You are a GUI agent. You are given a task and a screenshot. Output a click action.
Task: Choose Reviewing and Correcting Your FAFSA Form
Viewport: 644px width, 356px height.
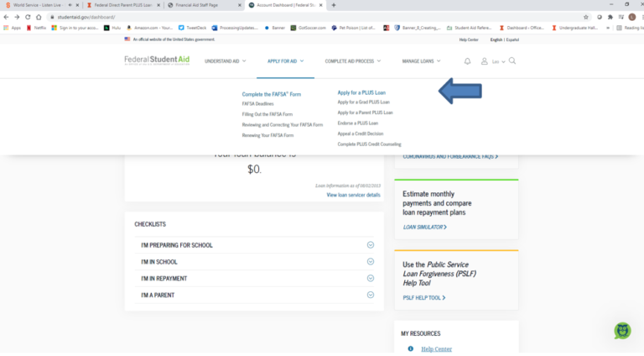(282, 125)
